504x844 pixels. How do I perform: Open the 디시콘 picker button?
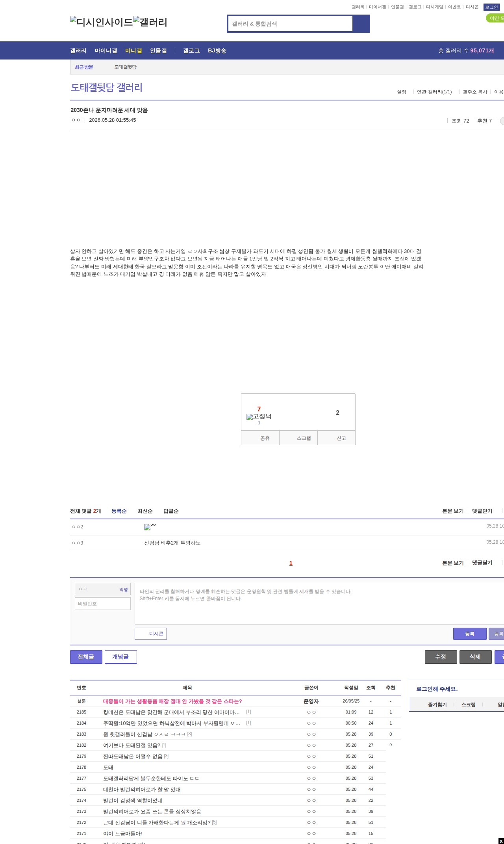click(x=151, y=634)
